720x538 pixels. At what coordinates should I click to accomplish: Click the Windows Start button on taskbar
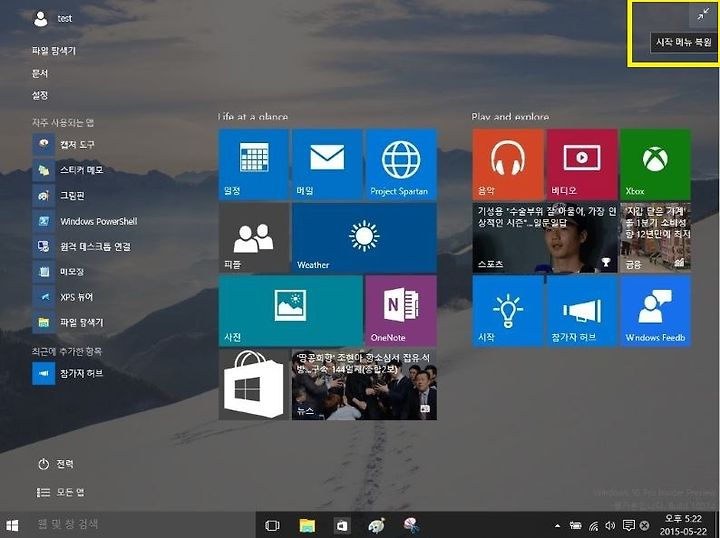pyautogui.click(x=12, y=525)
